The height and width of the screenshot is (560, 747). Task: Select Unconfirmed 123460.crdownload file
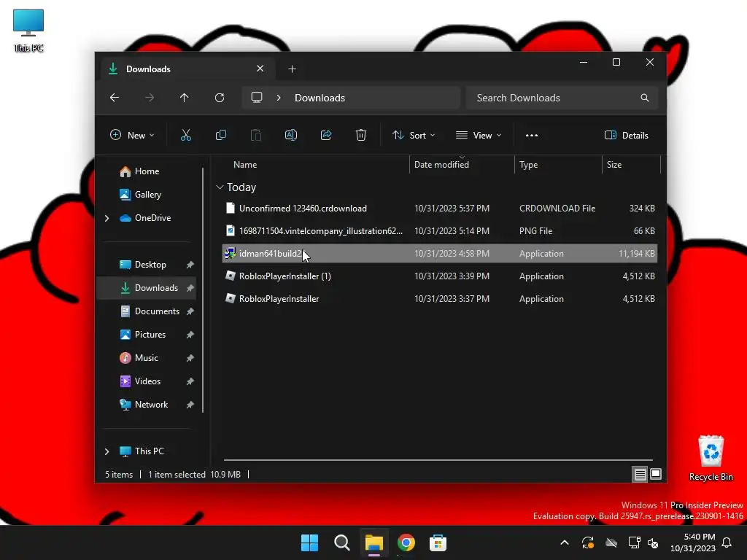tap(439, 208)
